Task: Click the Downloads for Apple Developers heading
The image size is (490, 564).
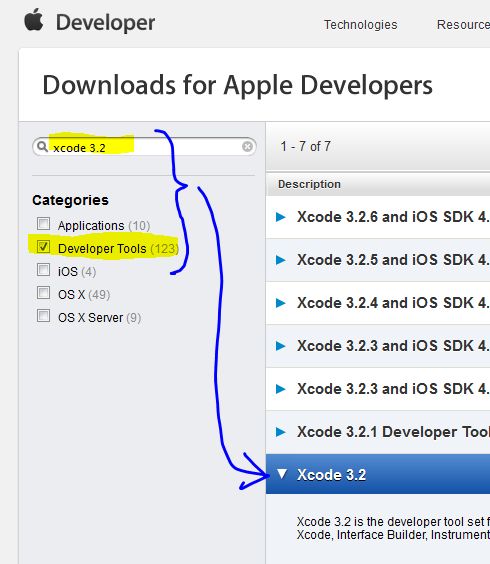Action: point(237,85)
